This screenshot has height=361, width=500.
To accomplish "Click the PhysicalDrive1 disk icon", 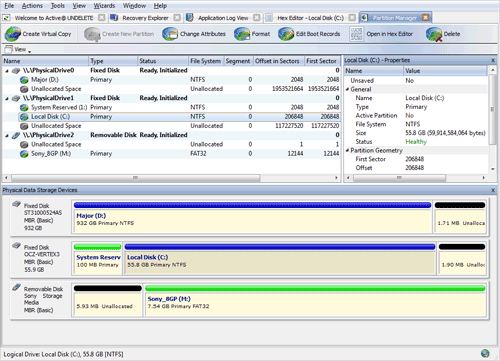I will (16, 98).
